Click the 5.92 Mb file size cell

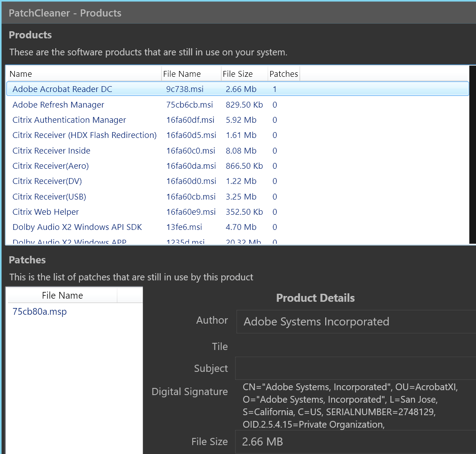pyautogui.click(x=241, y=120)
